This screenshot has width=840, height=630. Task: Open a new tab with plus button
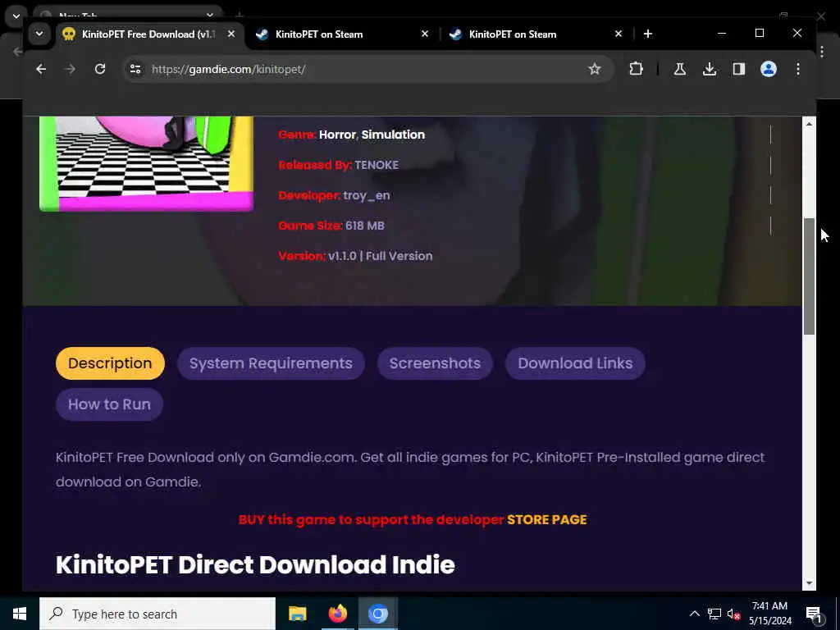point(648,34)
